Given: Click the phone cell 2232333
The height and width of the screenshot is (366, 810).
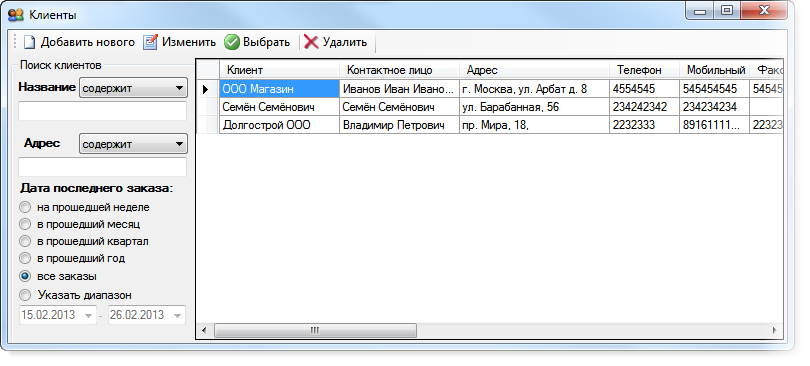Looking at the screenshot, I should [644, 125].
